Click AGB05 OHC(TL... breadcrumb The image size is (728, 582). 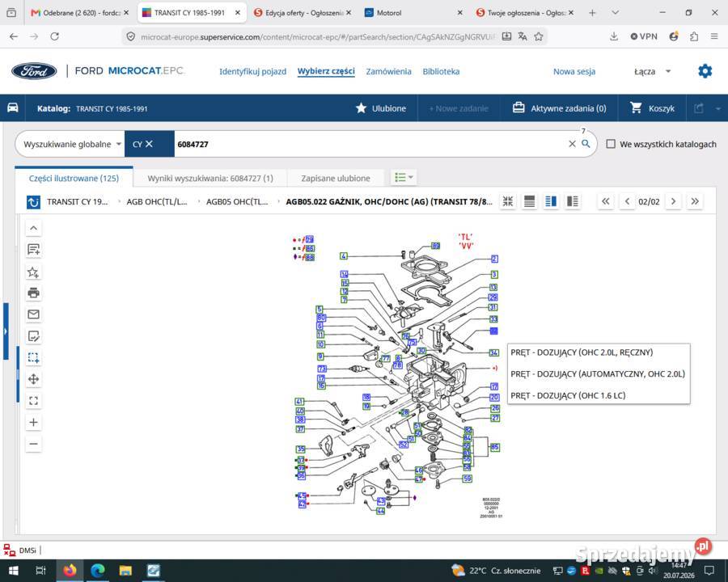[237, 201]
